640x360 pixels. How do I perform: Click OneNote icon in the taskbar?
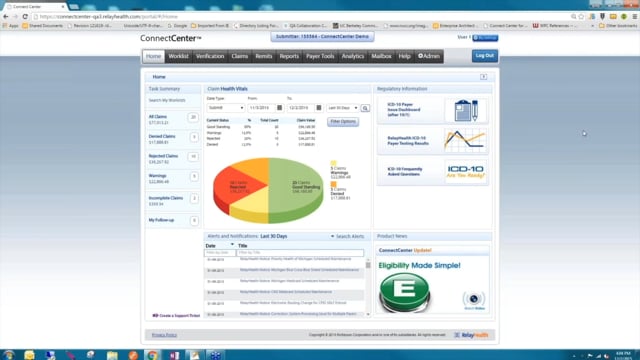pos(174,355)
